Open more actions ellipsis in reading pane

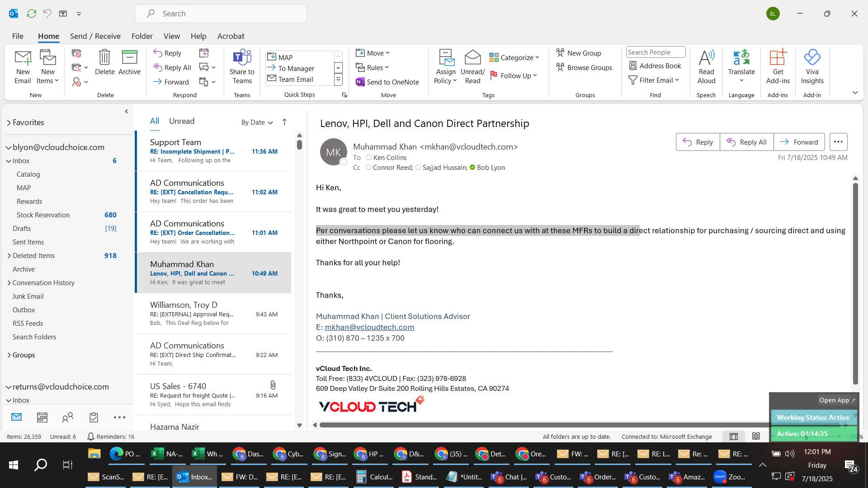pyautogui.click(x=838, y=142)
